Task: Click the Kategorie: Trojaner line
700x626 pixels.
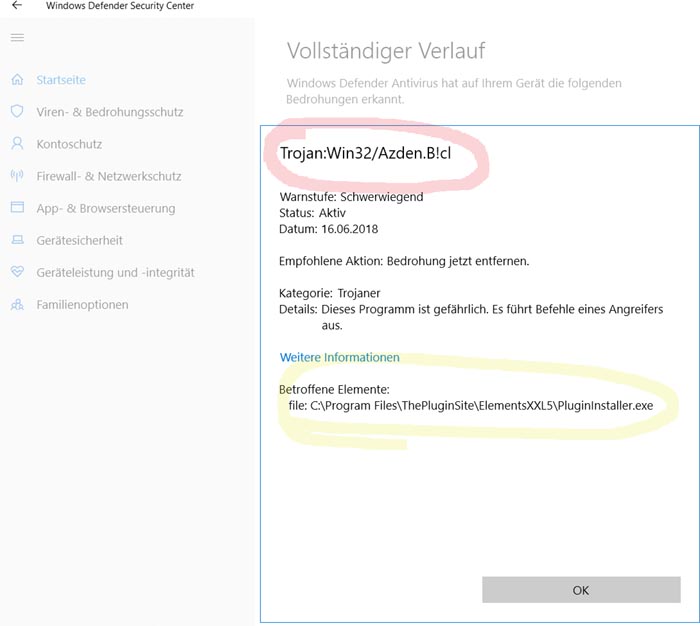Action: pyautogui.click(x=330, y=293)
